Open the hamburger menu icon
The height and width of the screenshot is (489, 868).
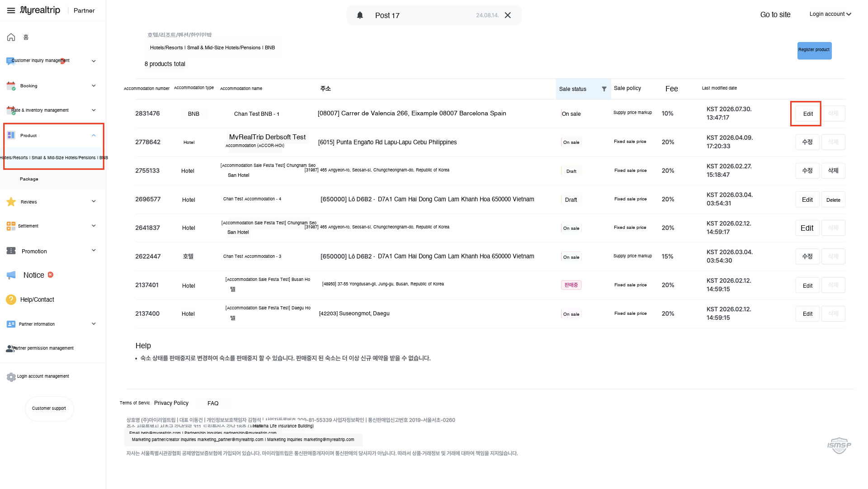coord(11,10)
